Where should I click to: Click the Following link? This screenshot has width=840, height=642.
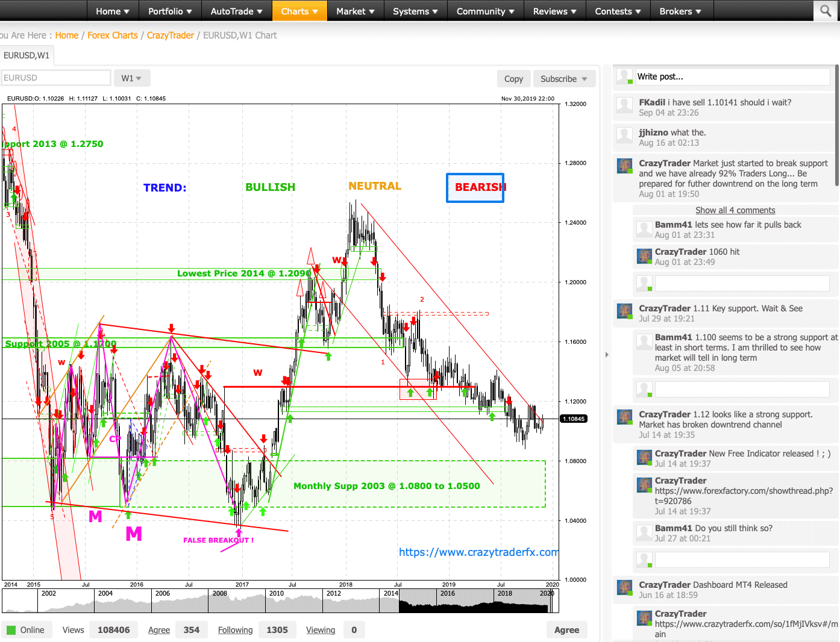pyautogui.click(x=235, y=630)
